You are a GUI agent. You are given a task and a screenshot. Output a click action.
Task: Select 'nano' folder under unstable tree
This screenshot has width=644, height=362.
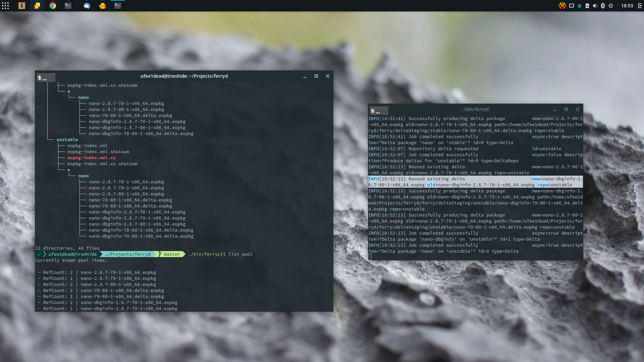[x=83, y=176]
